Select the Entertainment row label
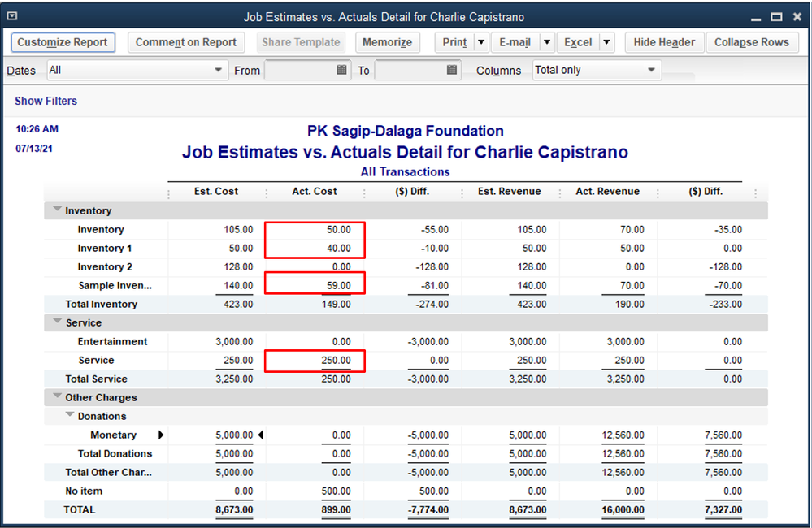The width and height of the screenshot is (812, 528). click(x=112, y=341)
